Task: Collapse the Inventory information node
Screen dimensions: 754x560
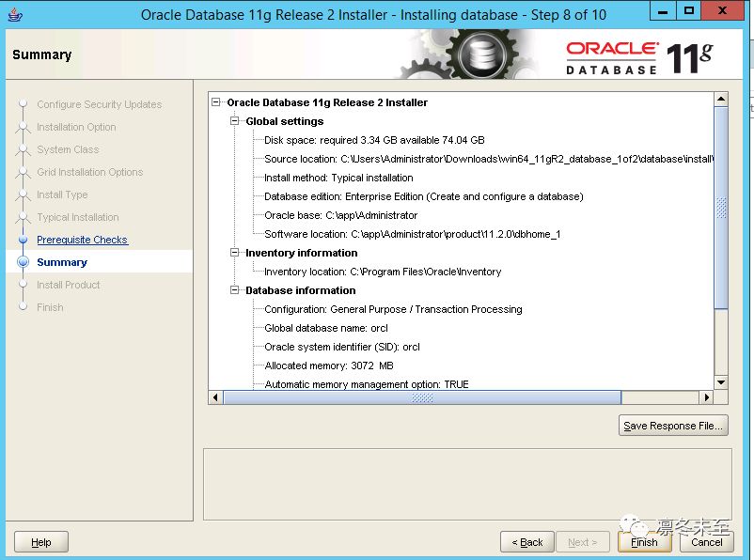Action: tap(235, 253)
